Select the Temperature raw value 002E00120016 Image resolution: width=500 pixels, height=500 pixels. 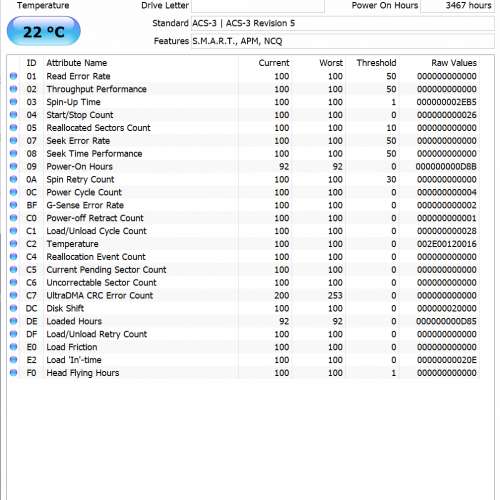(447, 244)
